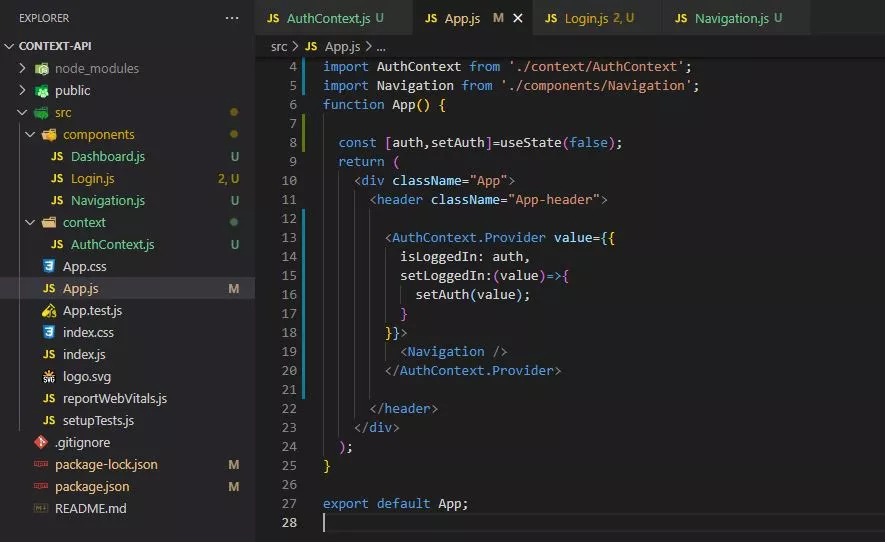
Task: Click the JS icon beside Dashboard.js
Action: (57, 156)
